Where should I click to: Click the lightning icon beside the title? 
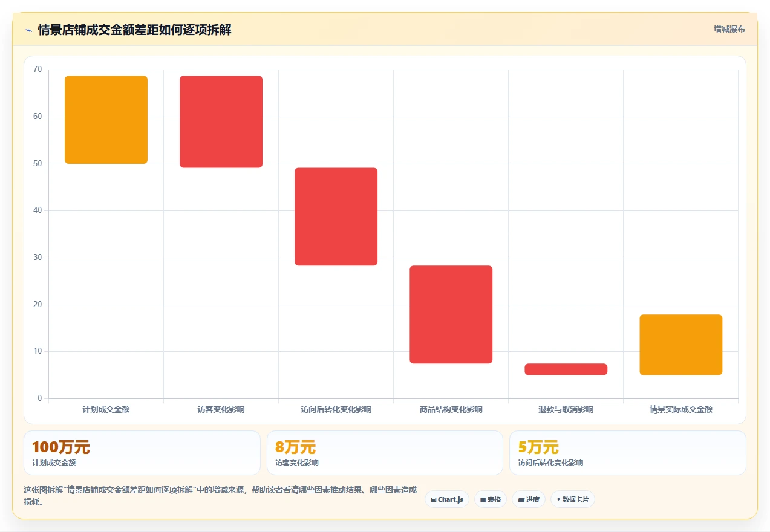click(x=28, y=30)
